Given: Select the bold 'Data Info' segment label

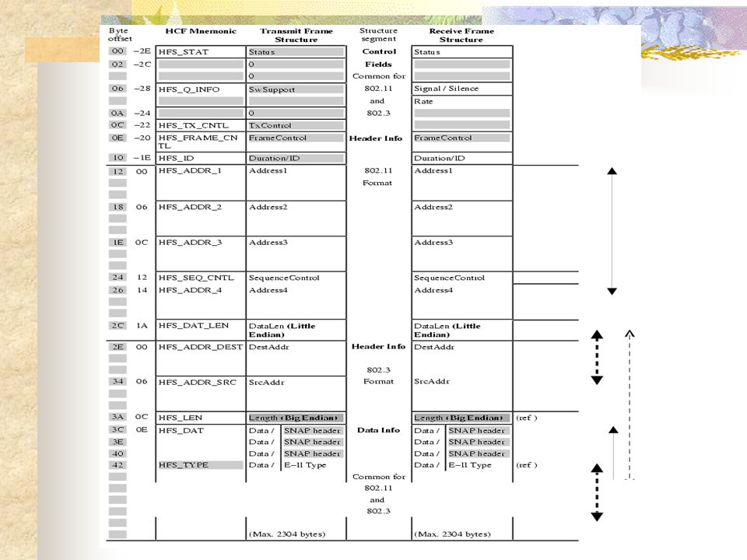Looking at the screenshot, I should pos(378,430).
